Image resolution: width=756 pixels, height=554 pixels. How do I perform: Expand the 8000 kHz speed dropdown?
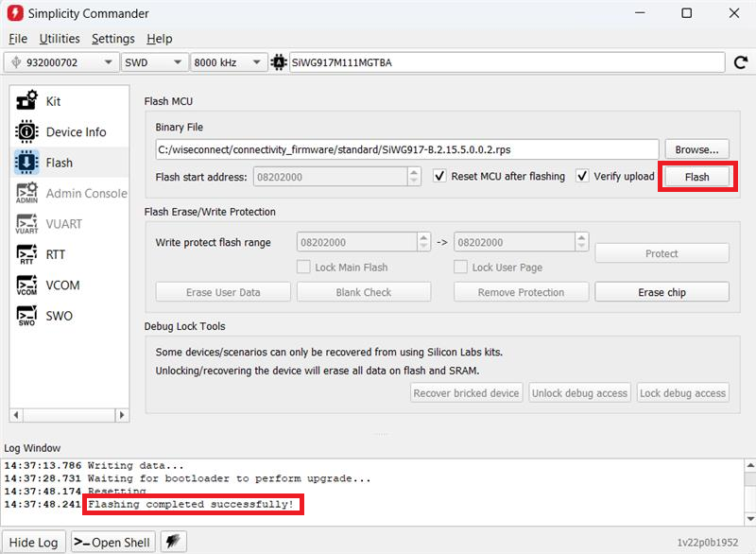pos(227,62)
